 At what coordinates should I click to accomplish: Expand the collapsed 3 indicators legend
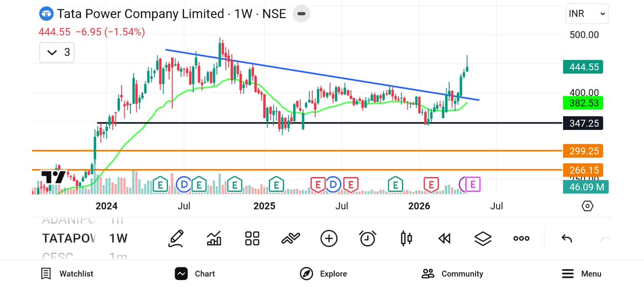(57, 53)
